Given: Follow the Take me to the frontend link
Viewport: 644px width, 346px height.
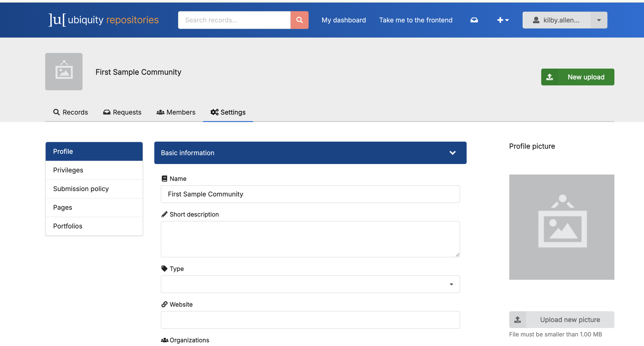Looking at the screenshot, I should pyautogui.click(x=416, y=20).
